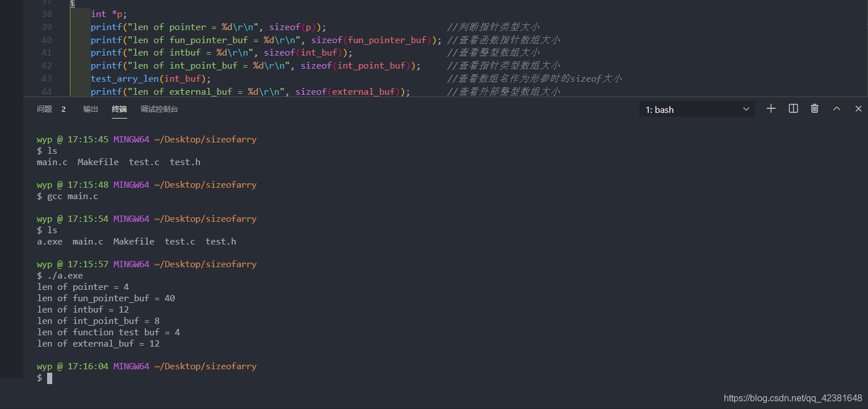Split the terminal panel
The image size is (868, 409).
point(794,108)
